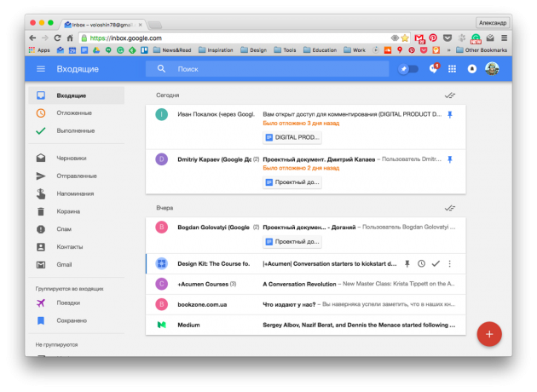Open Gmail checker extension icon

coord(419,38)
